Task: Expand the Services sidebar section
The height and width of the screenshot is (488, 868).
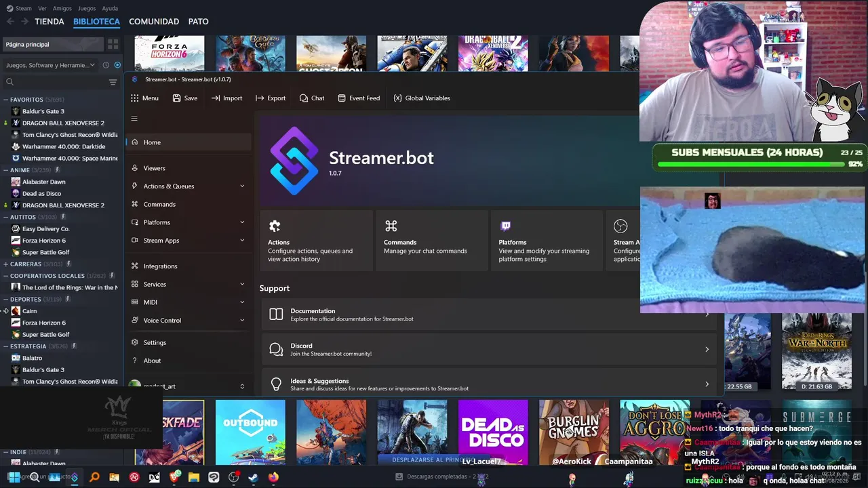Action: (x=242, y=284)
